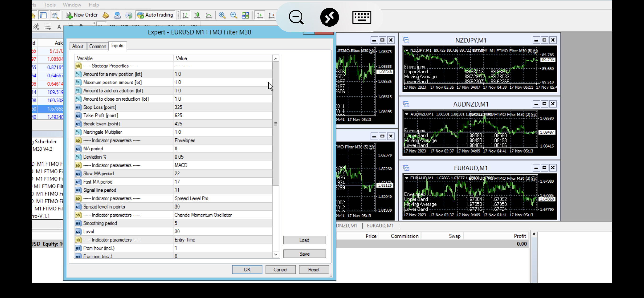Screen dimensions: 644x298
Task: Open the New Order window
Action: coord(82,15)
